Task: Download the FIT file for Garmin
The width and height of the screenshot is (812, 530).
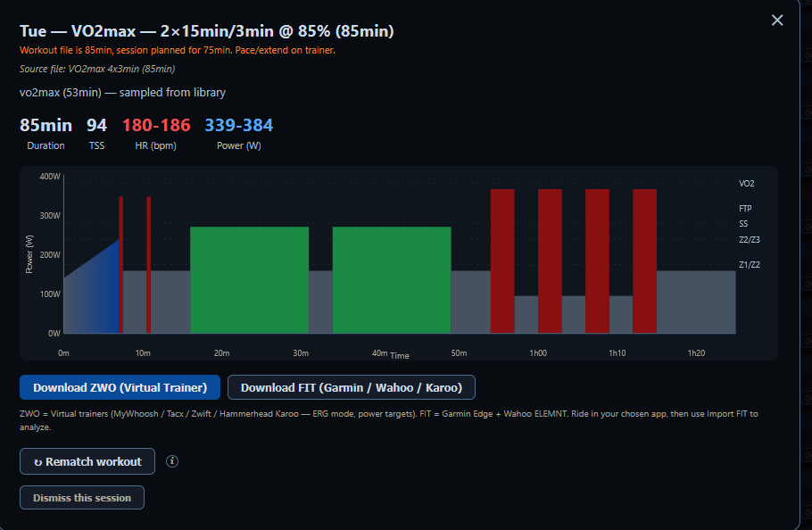Action: (351, 387)
